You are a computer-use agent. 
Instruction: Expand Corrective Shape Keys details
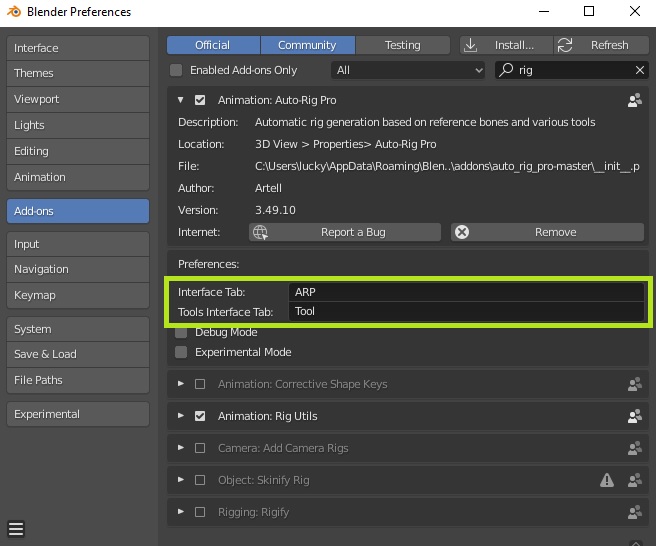point(180,384)
